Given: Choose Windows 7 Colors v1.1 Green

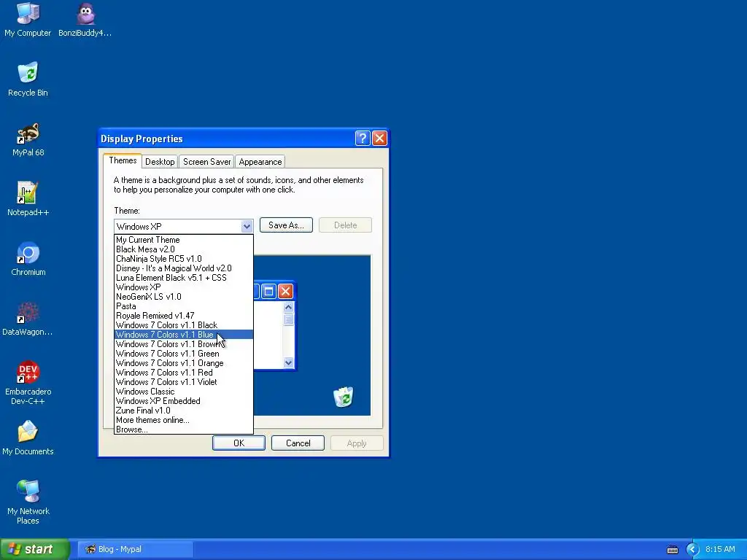Looking at the screenshot, I should point(183,354).
